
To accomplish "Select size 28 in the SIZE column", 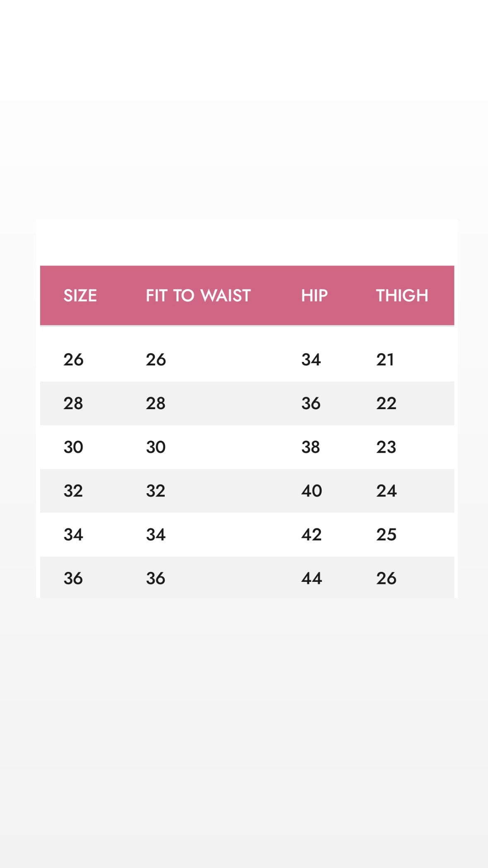I will tap(73, 403).
